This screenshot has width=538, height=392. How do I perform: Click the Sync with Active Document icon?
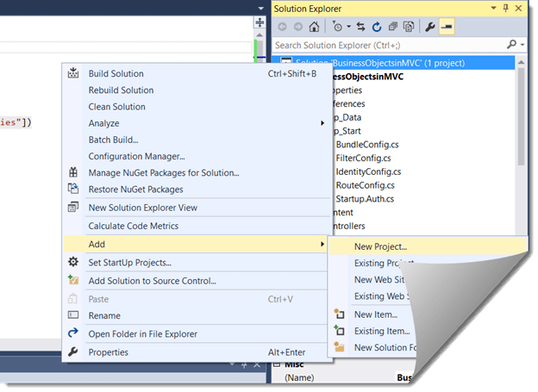[x=360, y=27]
